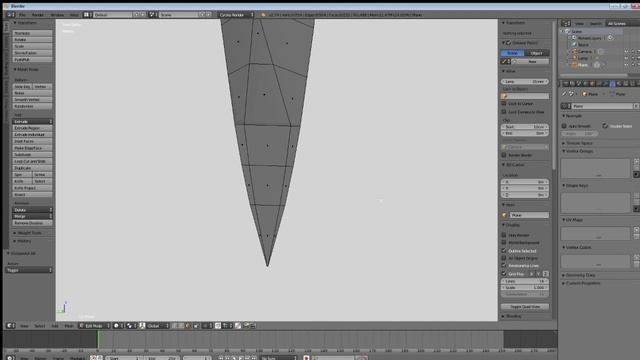Open the Mesh menu in 3D view header
This screenshot has height=360, width=640.
pos(69,326)
